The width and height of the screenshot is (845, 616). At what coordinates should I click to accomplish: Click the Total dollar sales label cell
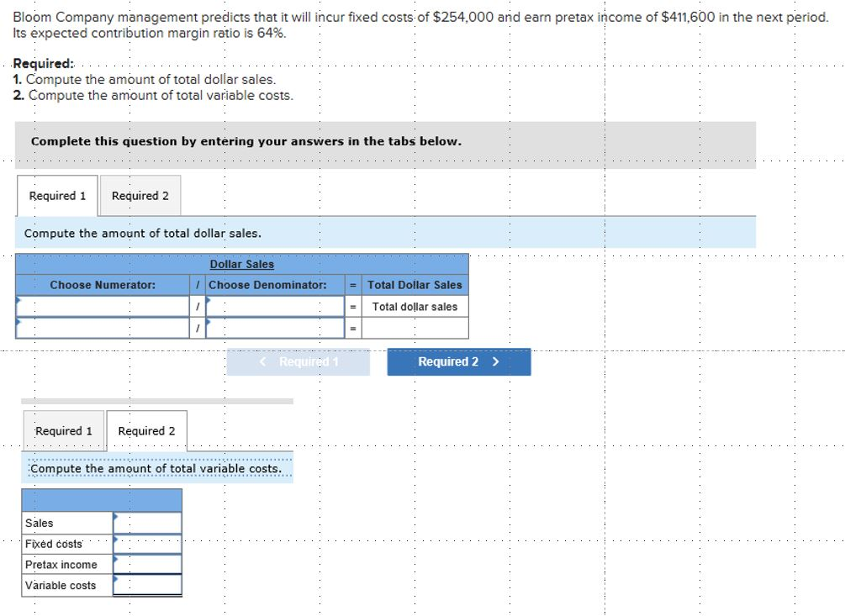point(415,307)
